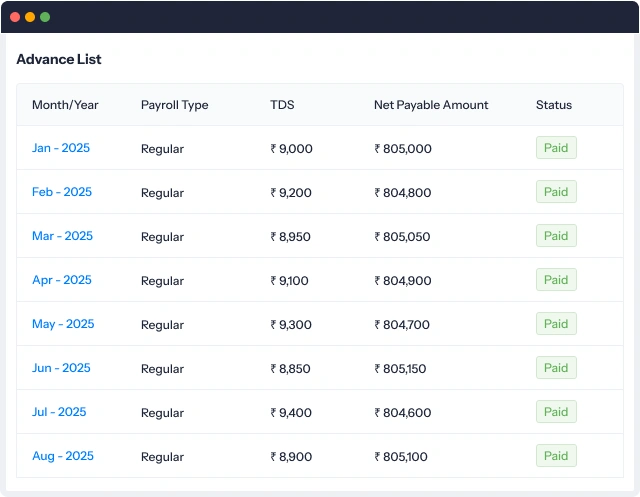Click the Payroll Type column header

[x=175, y=105]
